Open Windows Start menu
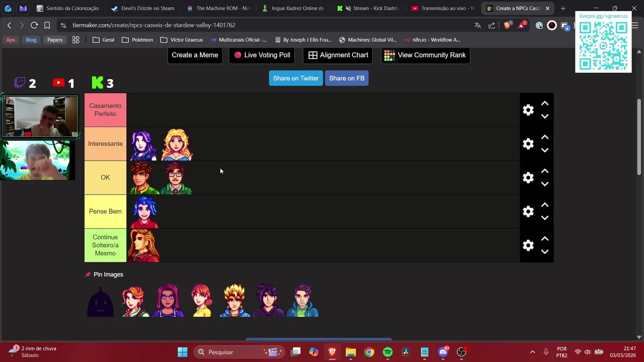 point(183,352)
